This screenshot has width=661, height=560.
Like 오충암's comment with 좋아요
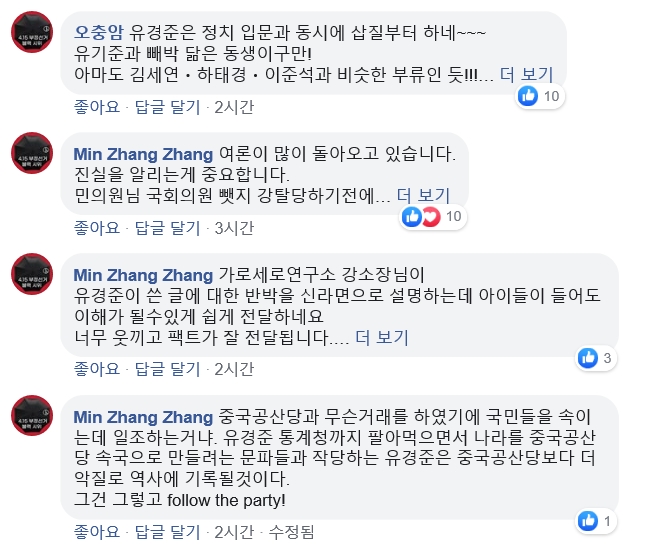97,106
